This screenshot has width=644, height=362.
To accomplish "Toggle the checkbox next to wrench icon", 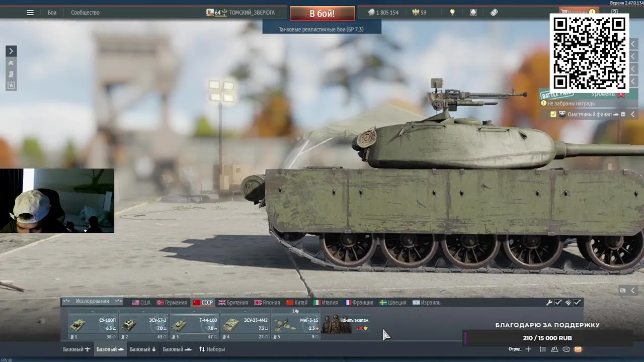I will [x=558, y=303].
